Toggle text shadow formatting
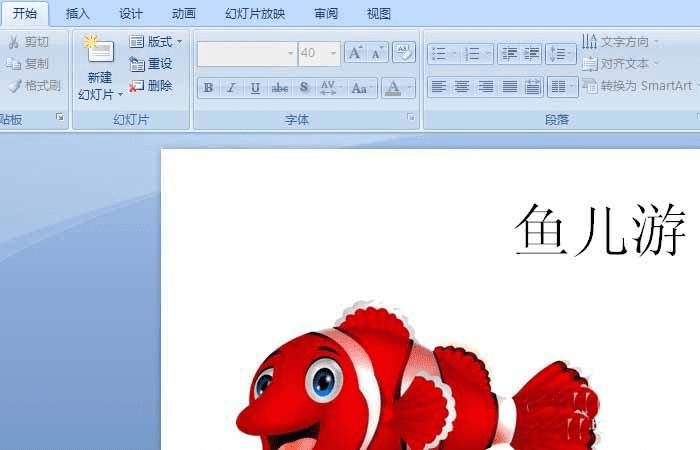Viewport: 700px width, 450px height. [304, 88]
